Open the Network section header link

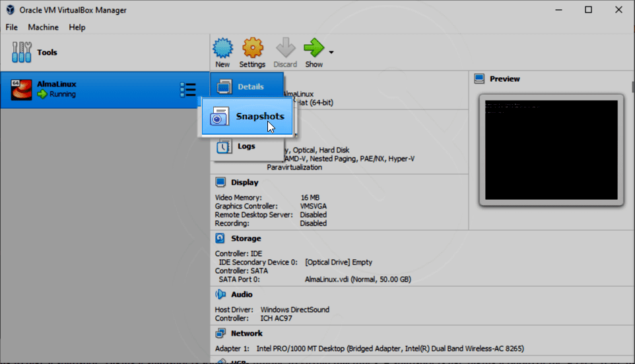[247, 334]
